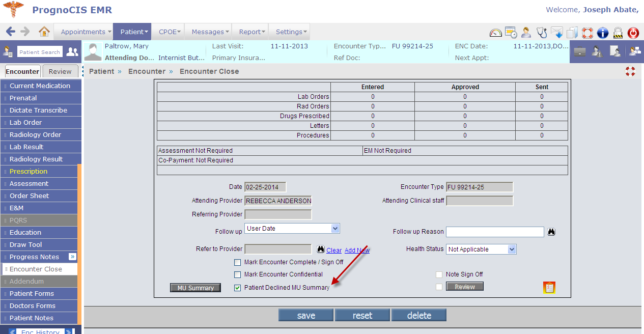Click the orange notes clipboard icon
The image size is (644, 334).
click(549, 288)
